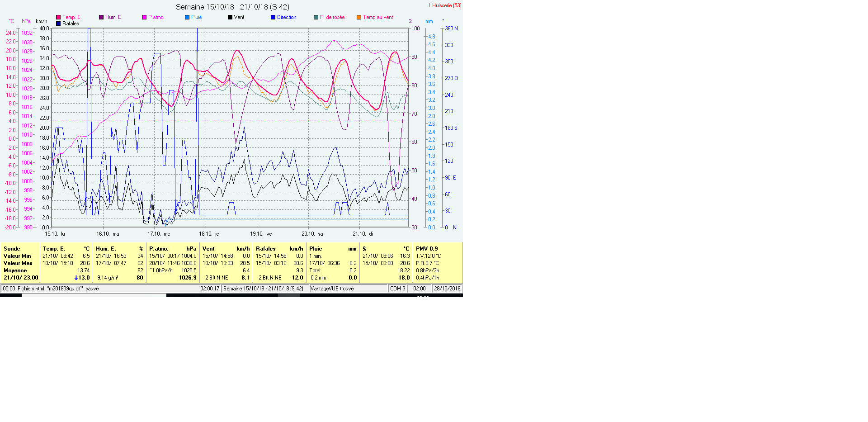Click the 'Pluie' column header in the table
The height and width of the screenshot is (422, 868).
pos(316,249)
